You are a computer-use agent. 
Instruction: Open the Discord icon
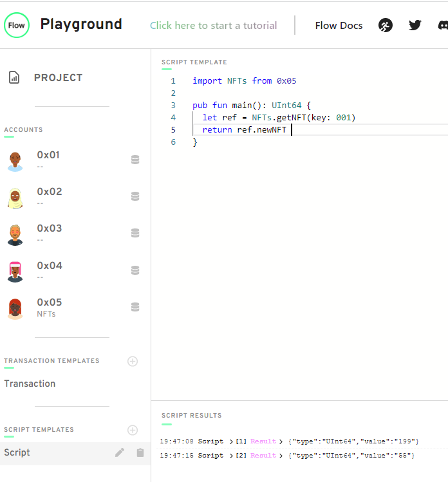443,25
